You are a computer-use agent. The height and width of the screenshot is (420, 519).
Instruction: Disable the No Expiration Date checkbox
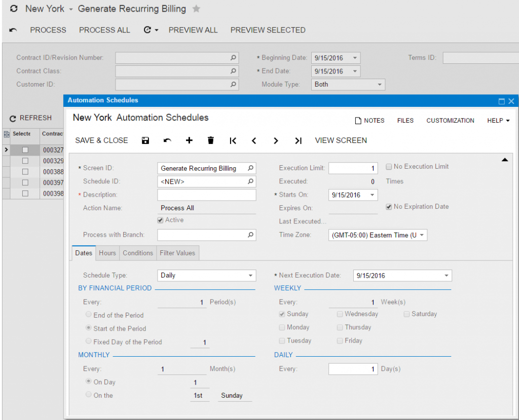388,207
